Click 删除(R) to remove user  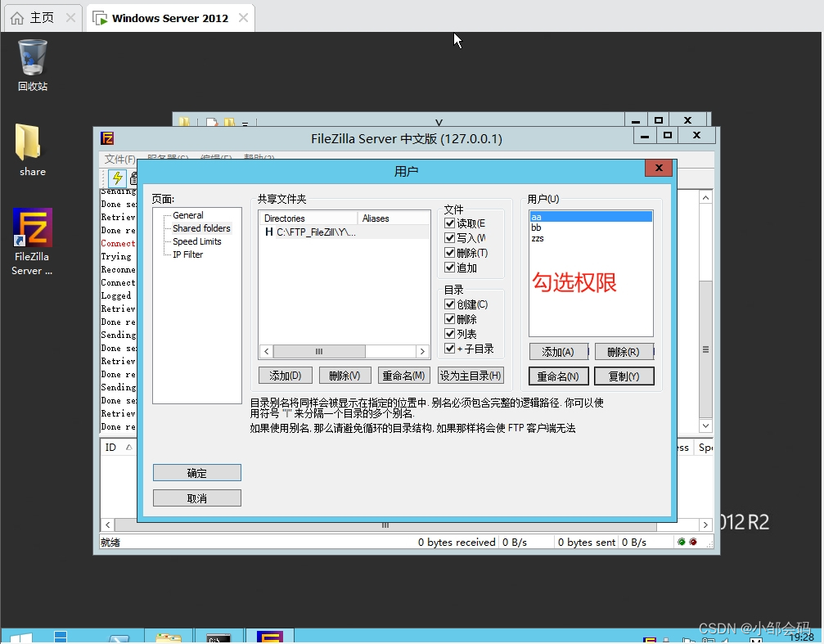624,352
